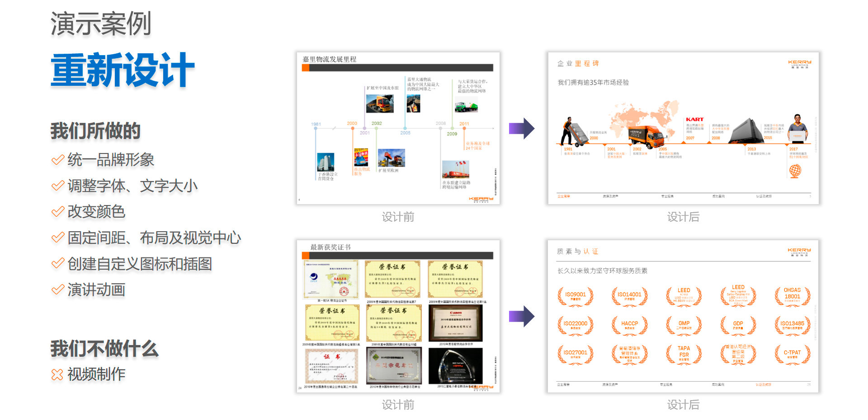Select 企业简介 in the milestone slide footer
868x420 pixels.
564,196
